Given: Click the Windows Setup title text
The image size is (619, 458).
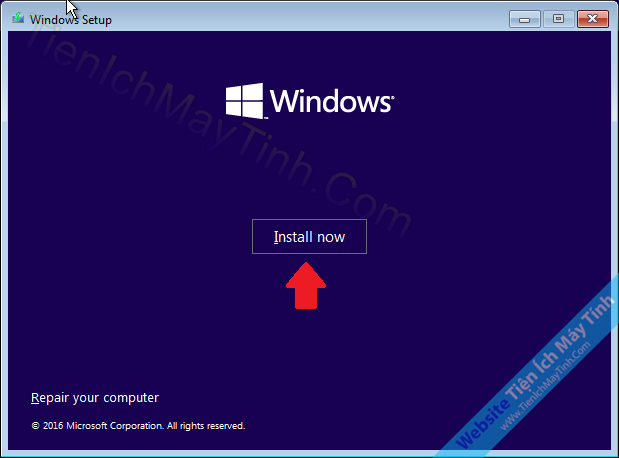Looking at the screenshot, I should 71,20.
